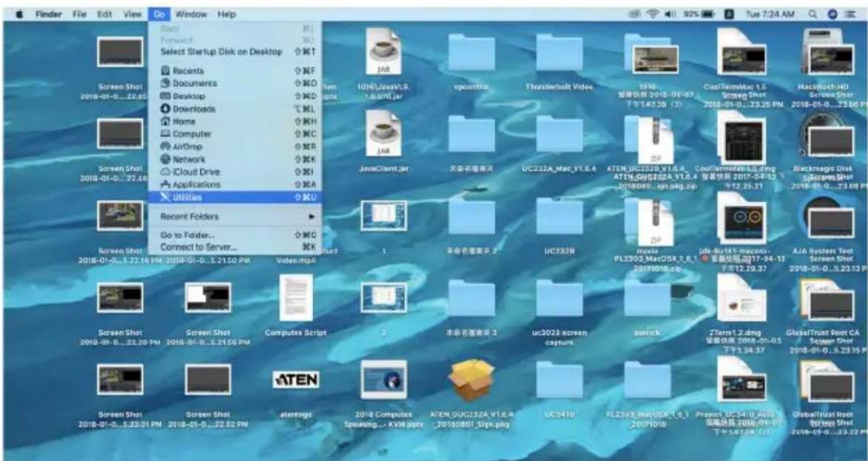Open the Window menu
The image size is (868, 461).
190,14
